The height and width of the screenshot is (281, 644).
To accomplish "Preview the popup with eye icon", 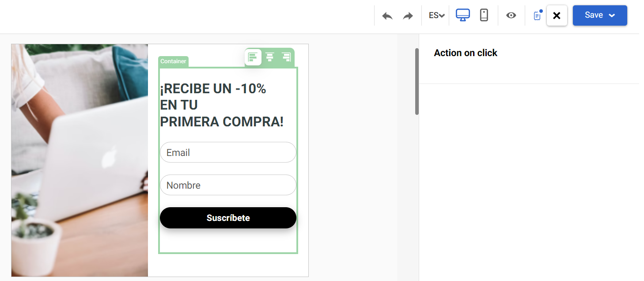I will click(511, 15).
